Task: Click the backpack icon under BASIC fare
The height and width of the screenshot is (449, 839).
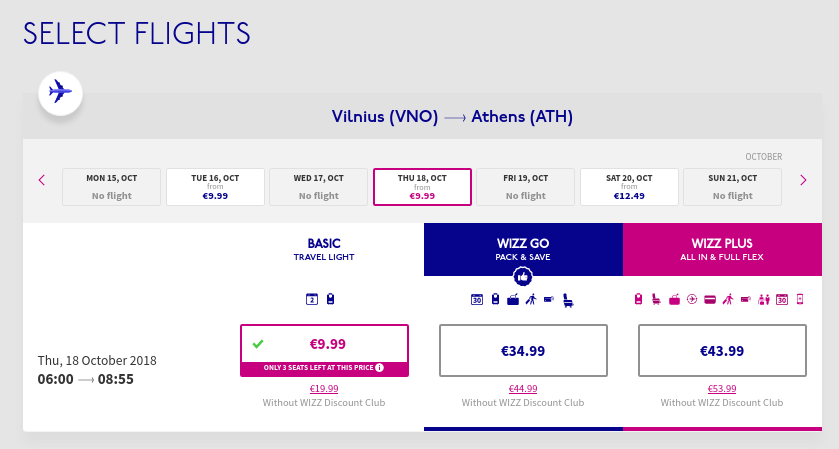Action: click(x=330, y=299)
